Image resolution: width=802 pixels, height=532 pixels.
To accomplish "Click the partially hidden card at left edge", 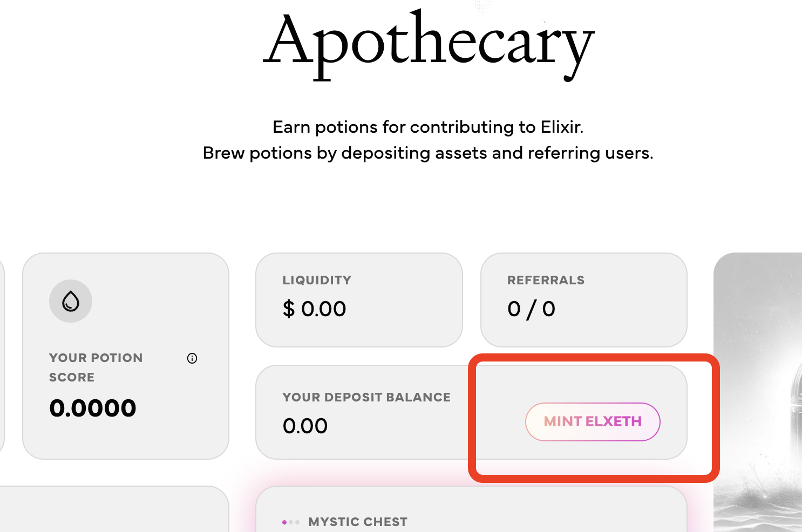I will point(2,356).
